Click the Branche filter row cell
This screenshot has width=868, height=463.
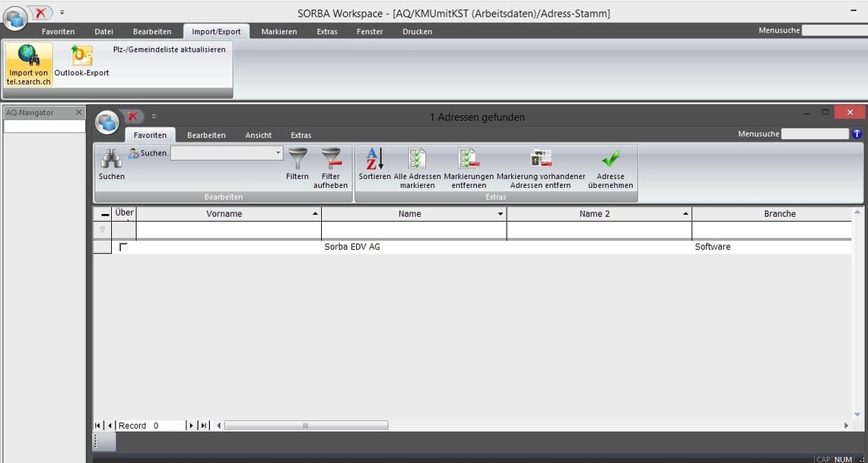tap(771, 231)
